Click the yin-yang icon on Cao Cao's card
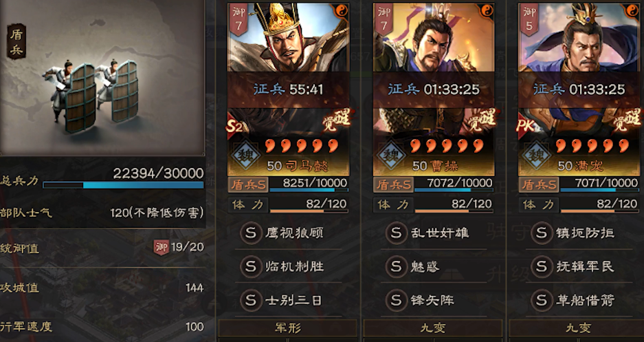This screenshot has width=644, height=342. 487,11
